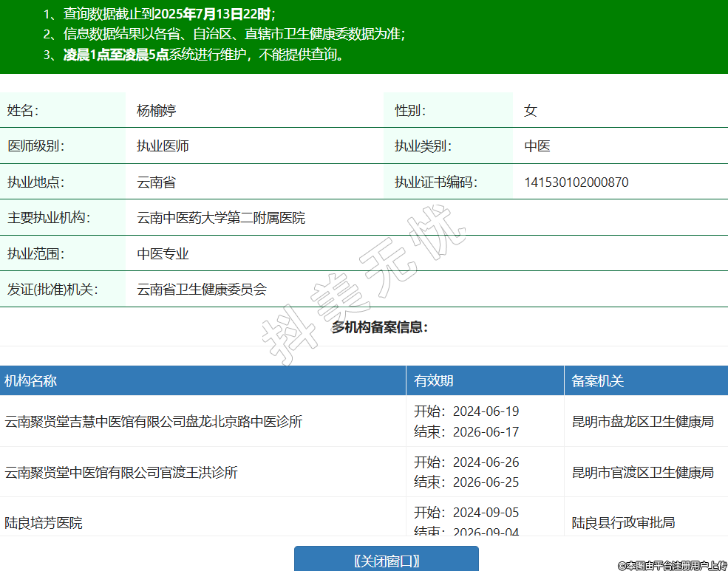Image resolution: width=728 pixels, height=571 pixels.
Task: Select the 官渡王洪诊所 table row name
Action: pos(121,472)
